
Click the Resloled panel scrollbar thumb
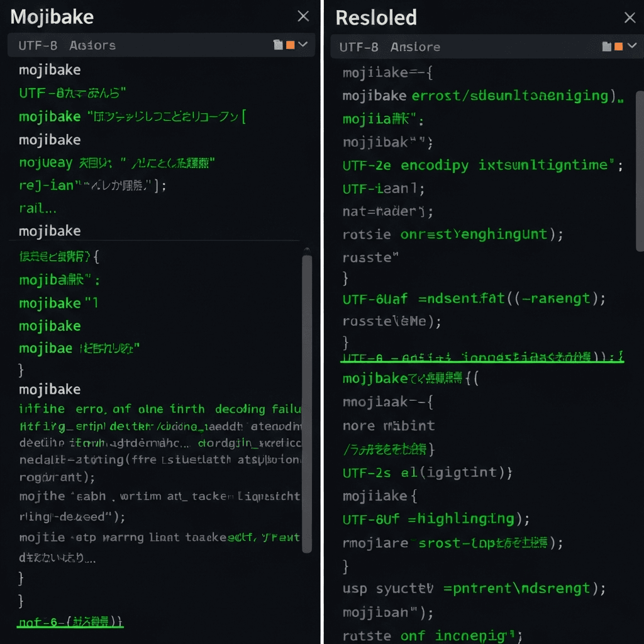click(x=640, y=170)
